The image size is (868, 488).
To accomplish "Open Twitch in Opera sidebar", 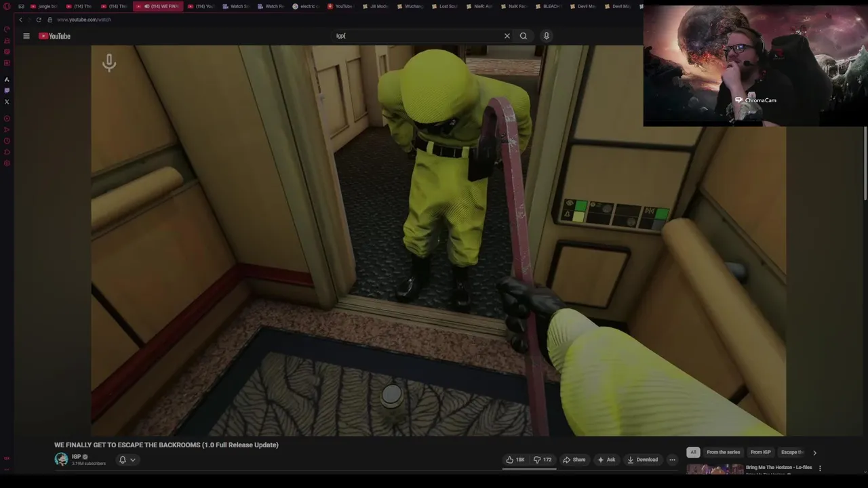I will (x=7, y=90).
